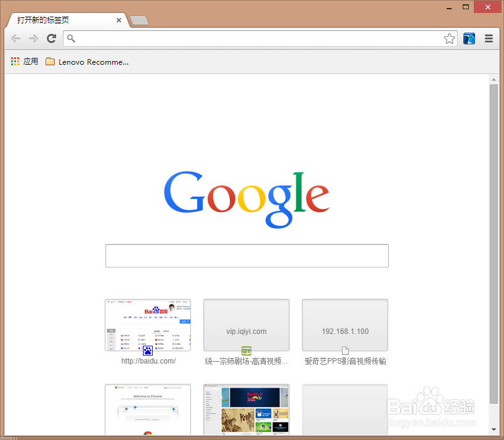
Task: Go back to the previous page
Action: [x=15, y=39]
